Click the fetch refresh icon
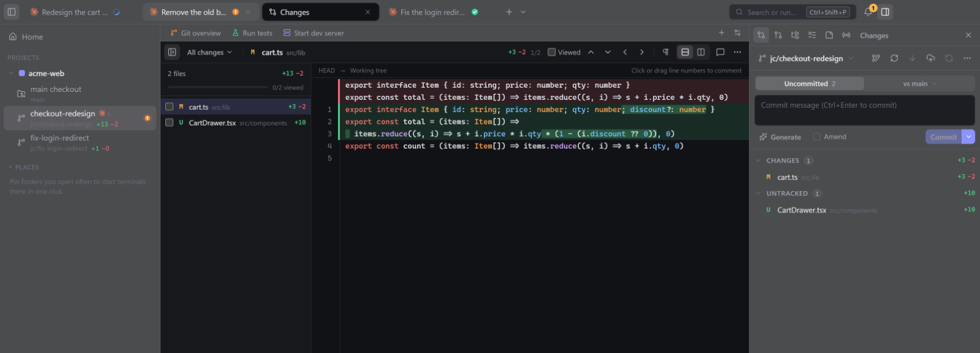Viewport: 980px width, 353px height. [x=894, y=58]
